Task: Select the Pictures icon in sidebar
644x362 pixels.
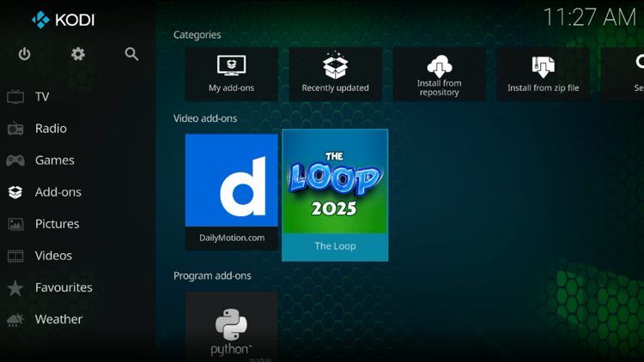Action: pyautogui.click(x=15, y=224)
